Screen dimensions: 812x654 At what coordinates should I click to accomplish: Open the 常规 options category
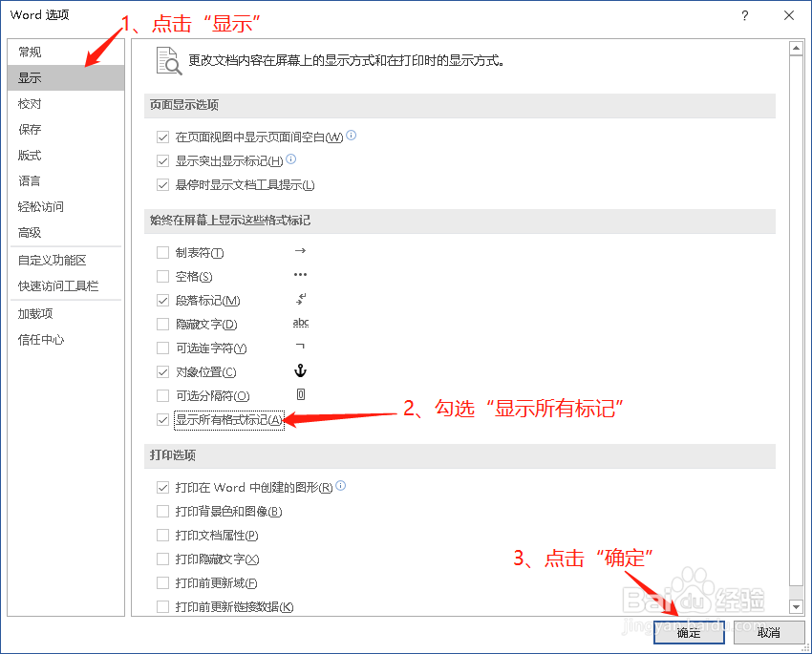(66, 53)
